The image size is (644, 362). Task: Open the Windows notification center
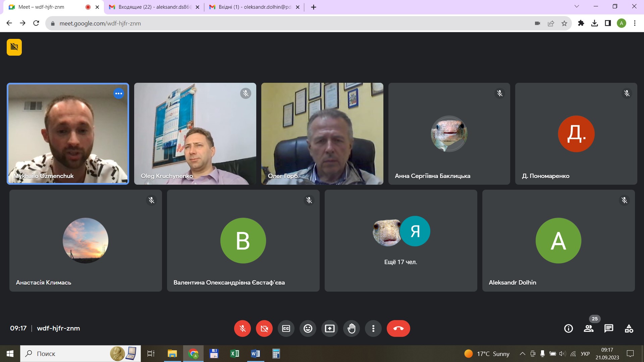tap(630, 354)
